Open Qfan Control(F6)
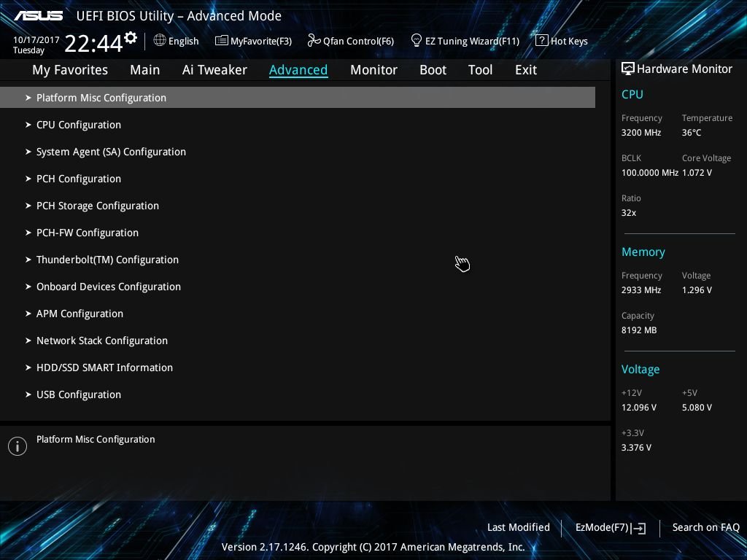747x560 pixels. 351,41
